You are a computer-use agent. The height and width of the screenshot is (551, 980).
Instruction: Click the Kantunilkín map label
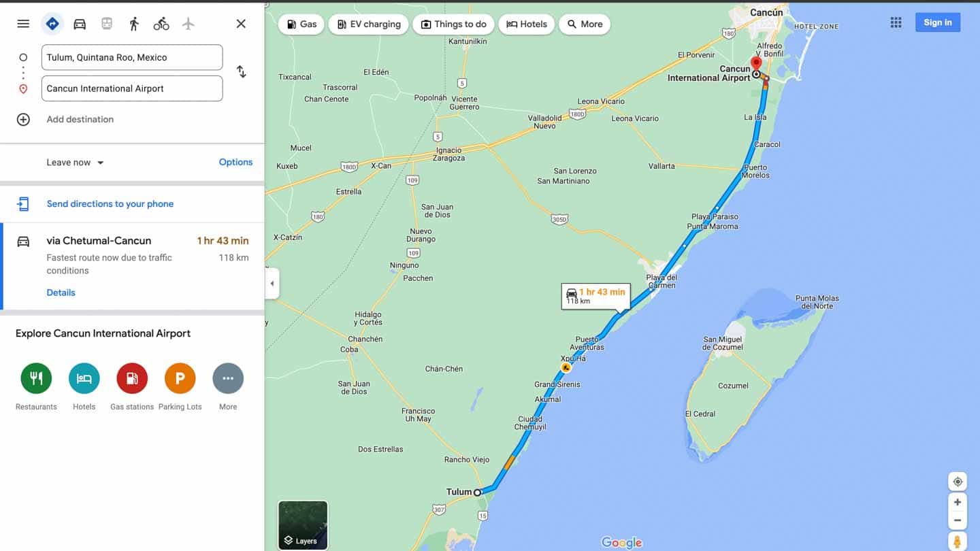(468, 41)
